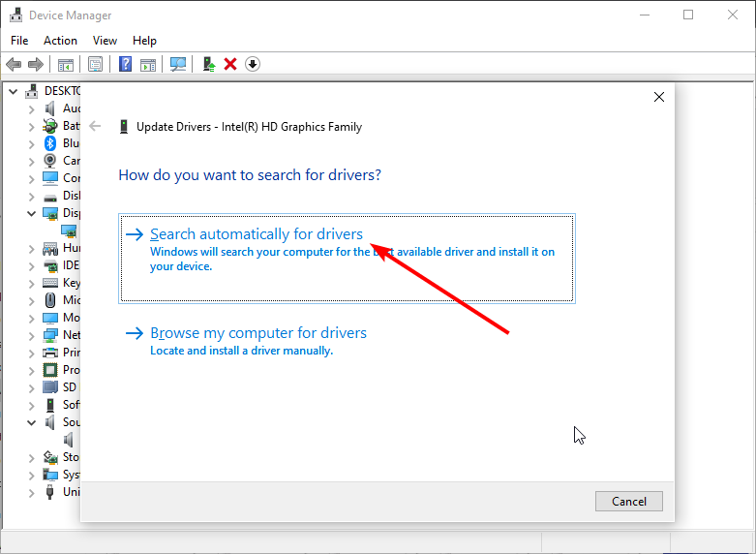Screen dimensions: 756x554
Task: Open the File menu
Action: [x=19, y=41]
